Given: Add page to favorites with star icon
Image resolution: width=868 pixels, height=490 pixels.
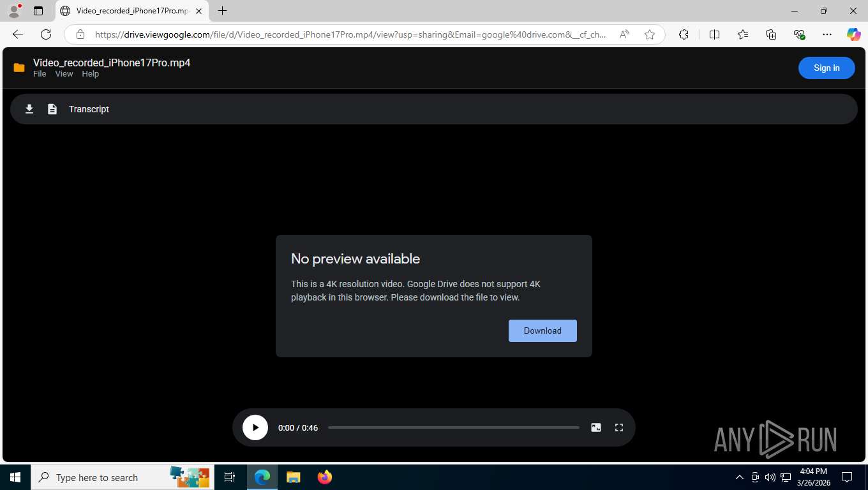Looking at the screenshot, I should click(650, 34).
